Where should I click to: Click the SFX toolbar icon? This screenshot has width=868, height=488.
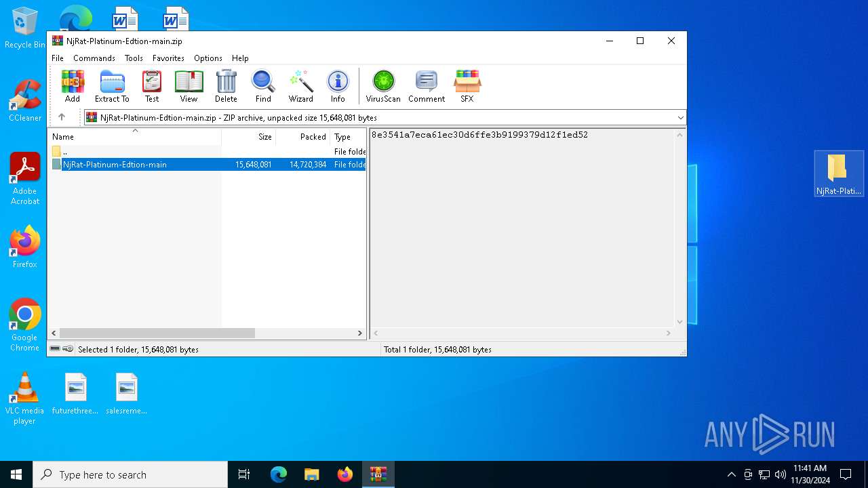tap(467, 86)
